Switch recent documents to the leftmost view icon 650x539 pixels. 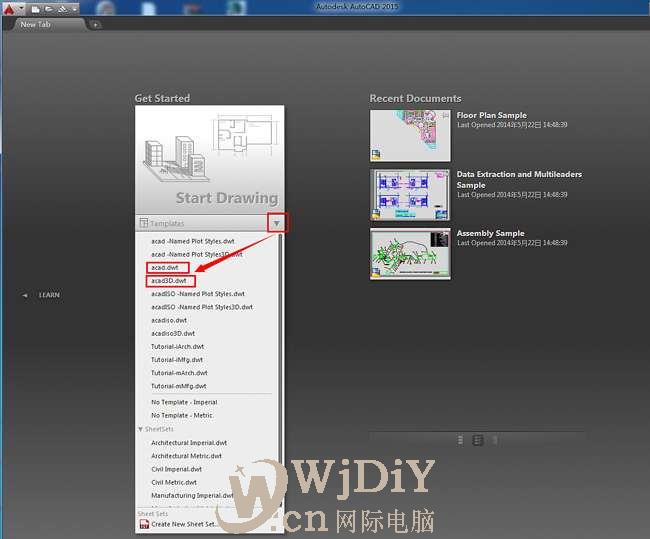(x=460, y=439)
